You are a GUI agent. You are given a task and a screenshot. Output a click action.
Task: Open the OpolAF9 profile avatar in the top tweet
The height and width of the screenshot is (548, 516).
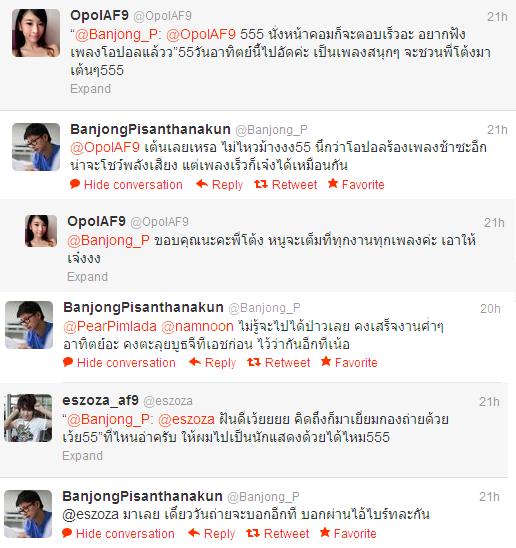pos(36,33)
